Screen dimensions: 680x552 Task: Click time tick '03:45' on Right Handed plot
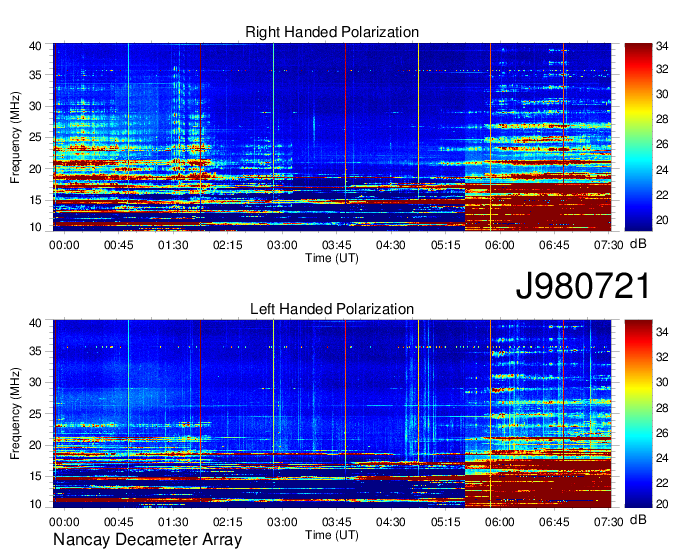(x=337, y=245)
